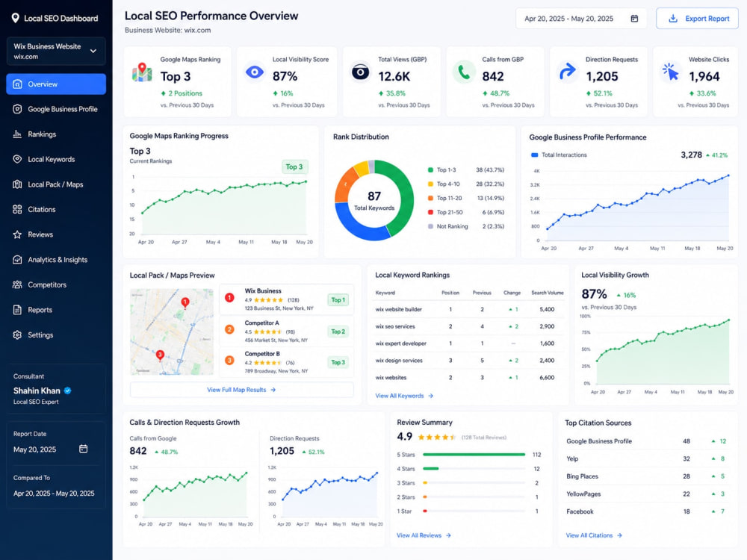Image resolution: width=747 pixels, height=560 pixels.
Task: Click the 4 Stars rating bar
Action: (x=474, y=469)
